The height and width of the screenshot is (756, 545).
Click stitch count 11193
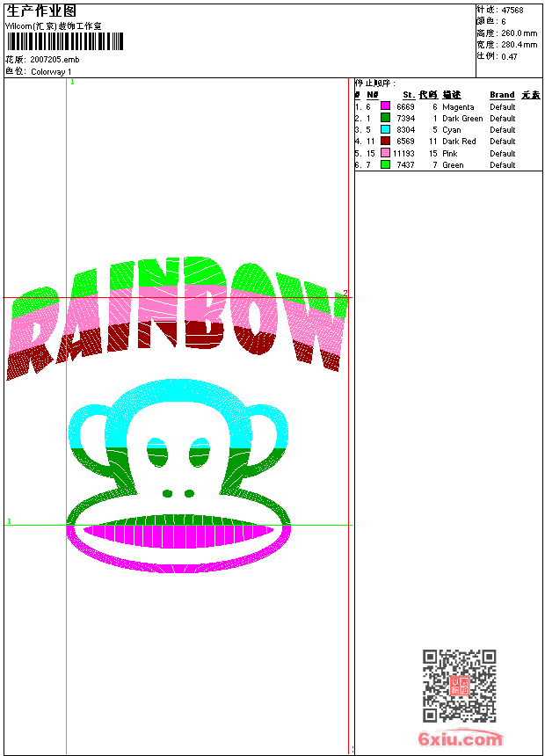click(x=403, y=153)
